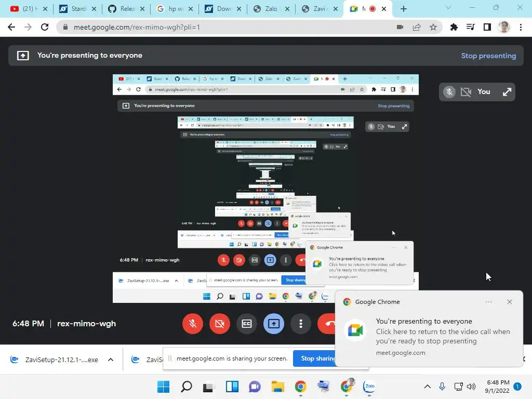Open the network icon in system tray
The height and width of the screenshot is (399, 532).
458,387
